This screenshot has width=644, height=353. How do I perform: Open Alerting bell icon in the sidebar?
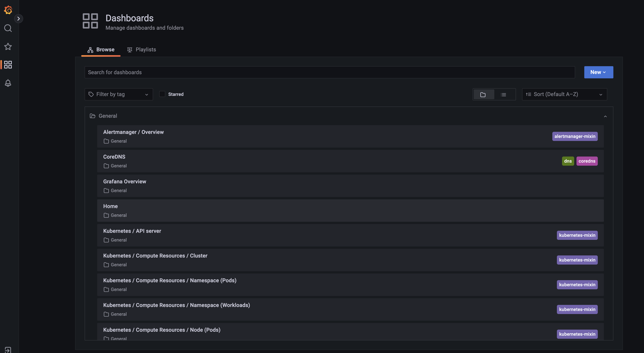point(8,83)
